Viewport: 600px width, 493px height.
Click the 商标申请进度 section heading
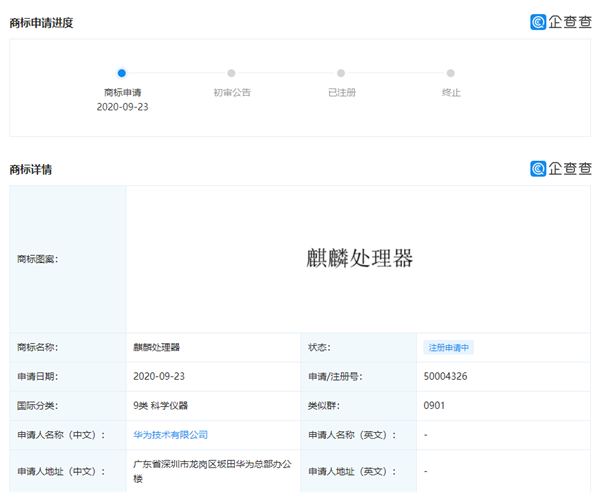(41, 23)
